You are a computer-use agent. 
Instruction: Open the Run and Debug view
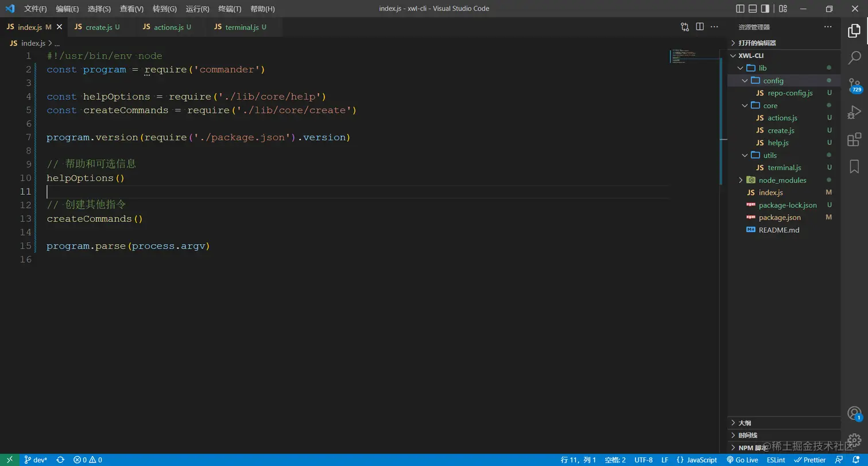point(854,113)
